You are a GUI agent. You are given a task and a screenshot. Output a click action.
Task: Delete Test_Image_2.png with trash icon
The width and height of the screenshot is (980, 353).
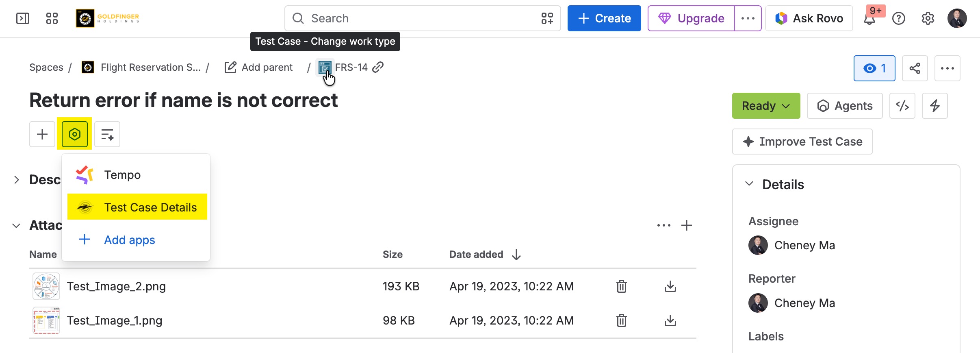pyautogui.click(x=622, y=286)
